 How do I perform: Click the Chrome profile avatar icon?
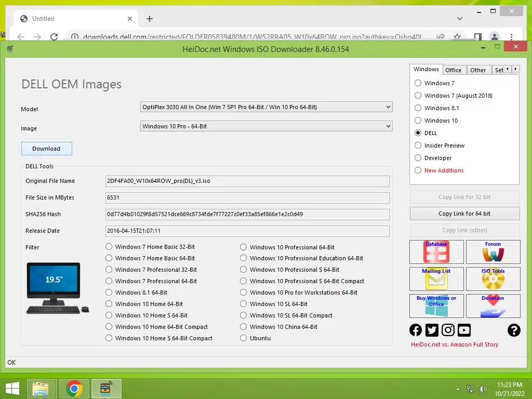495,37
